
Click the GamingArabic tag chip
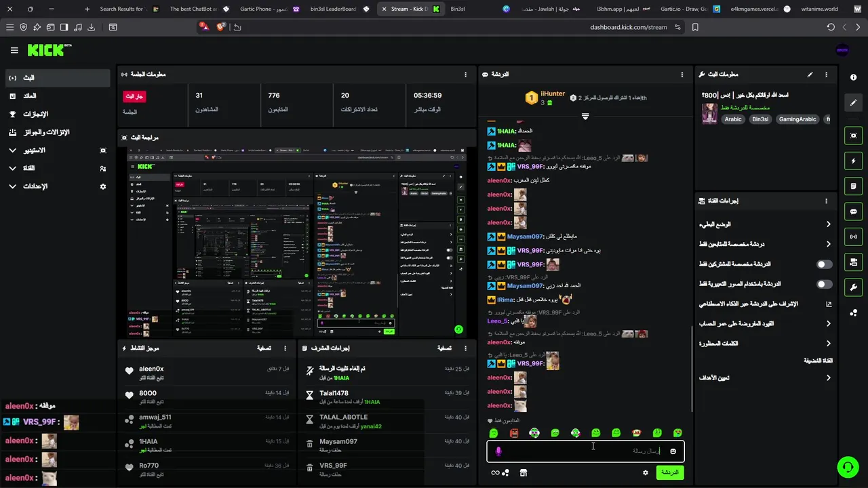pos(797,119)
